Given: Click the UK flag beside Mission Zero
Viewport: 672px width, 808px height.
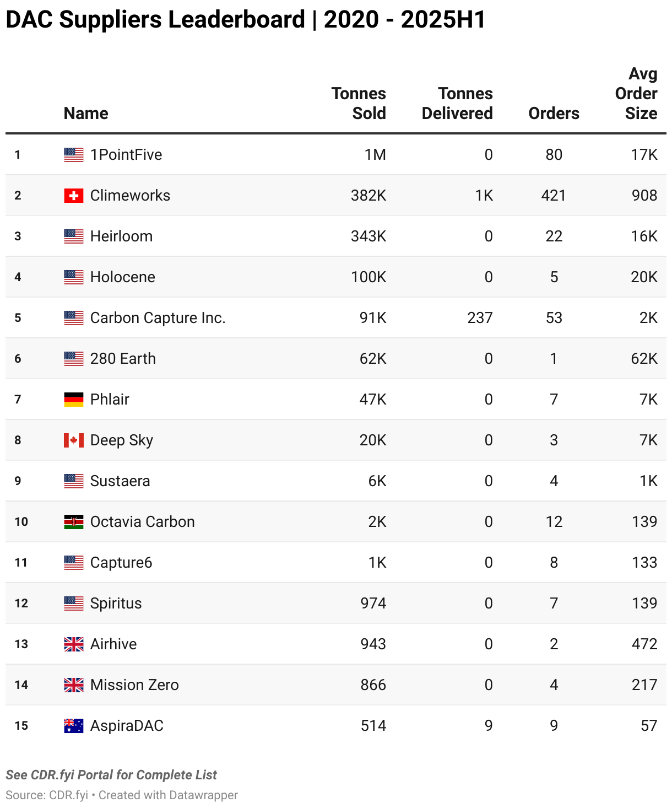Looking at the screenshot, I should [73, 685].
